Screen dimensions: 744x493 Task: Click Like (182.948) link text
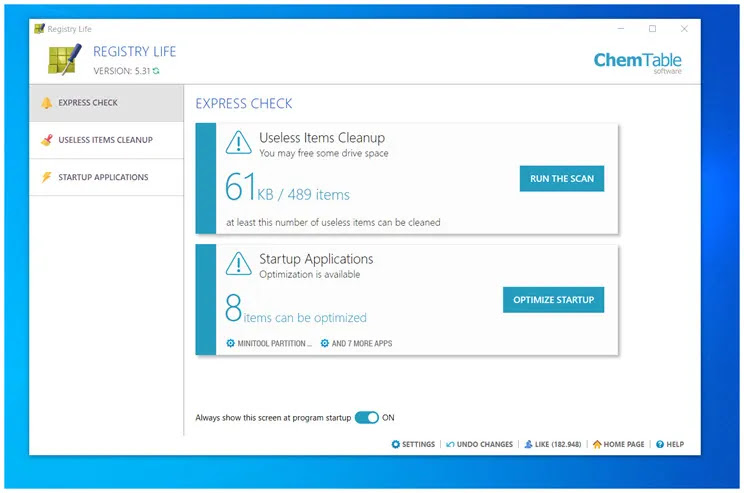(558, 445)
